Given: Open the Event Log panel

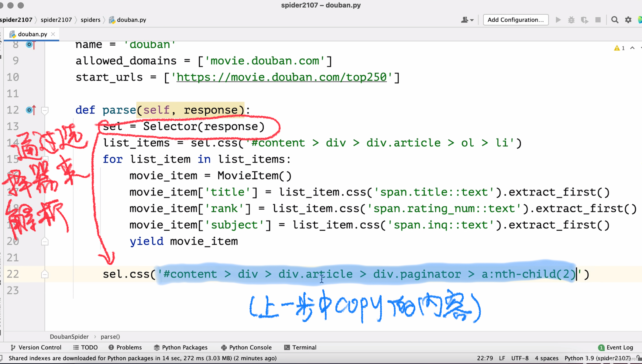Looking at the screenshot, I should click(x=616, y=347).
